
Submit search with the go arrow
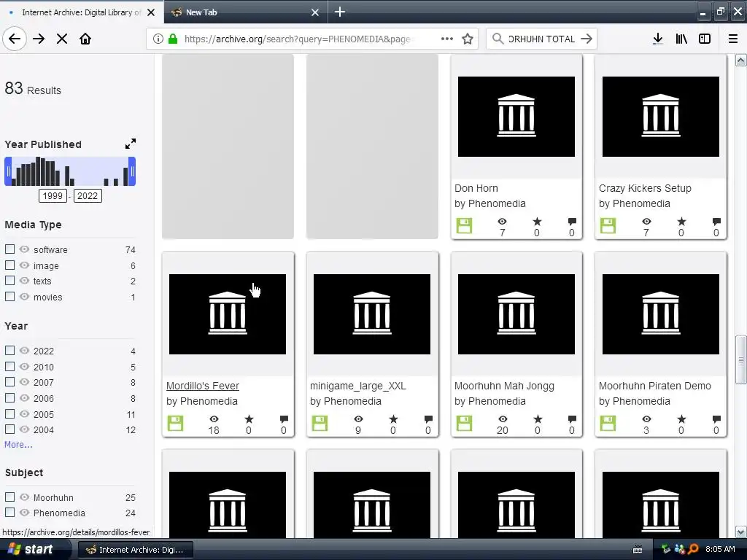[x=587, y=39]
